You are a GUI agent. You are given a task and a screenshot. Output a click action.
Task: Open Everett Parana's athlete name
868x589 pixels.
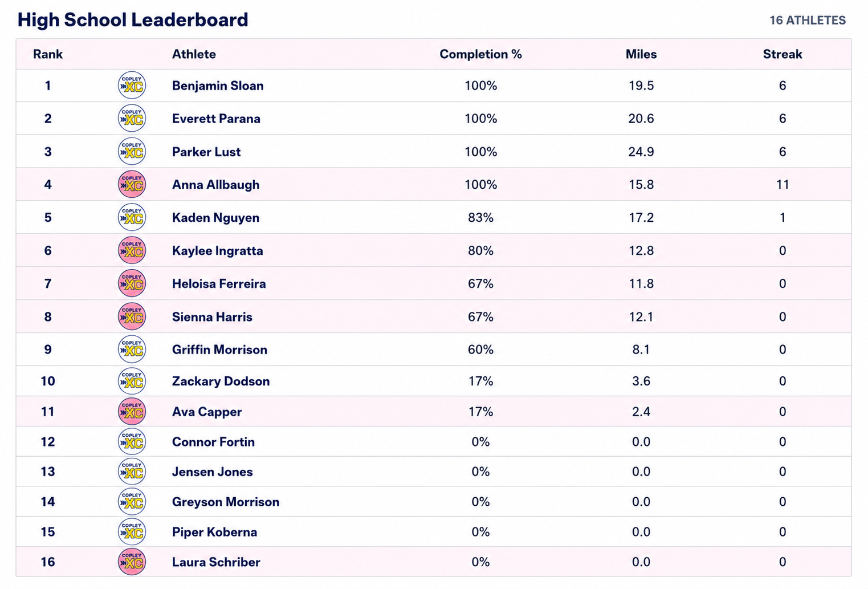point(216,119)
